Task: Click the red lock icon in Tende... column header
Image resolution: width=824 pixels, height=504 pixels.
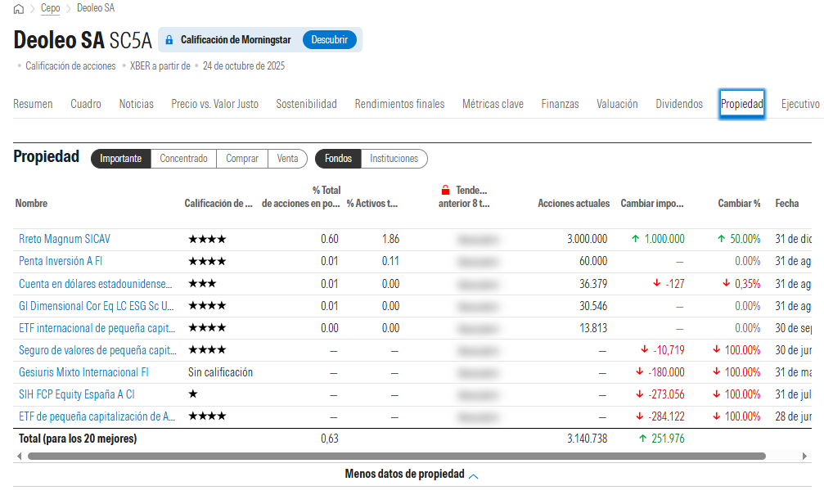Action: pos(446,190)
